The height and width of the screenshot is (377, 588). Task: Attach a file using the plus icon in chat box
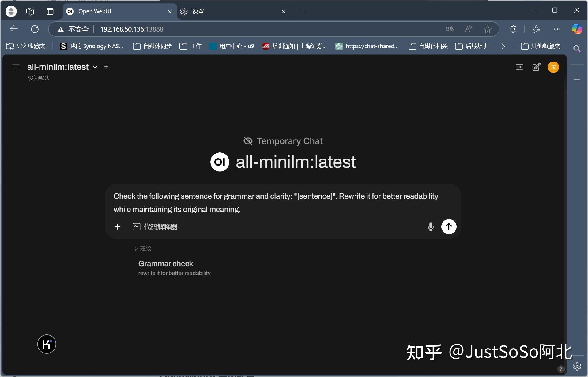click(118, 227)
